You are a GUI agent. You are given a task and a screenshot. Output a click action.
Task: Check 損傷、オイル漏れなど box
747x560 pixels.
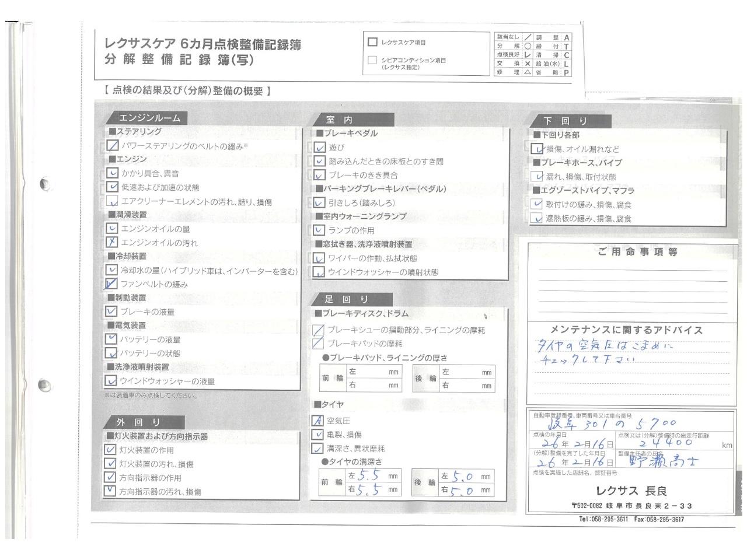pyautogui.click(x=538, y=149)
